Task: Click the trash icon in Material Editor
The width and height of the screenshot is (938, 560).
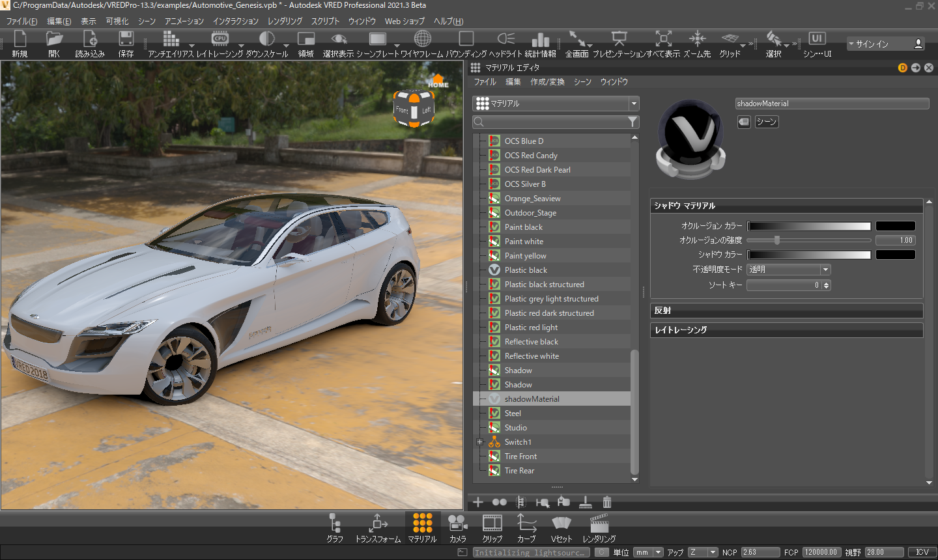Action: pos(607,502)
